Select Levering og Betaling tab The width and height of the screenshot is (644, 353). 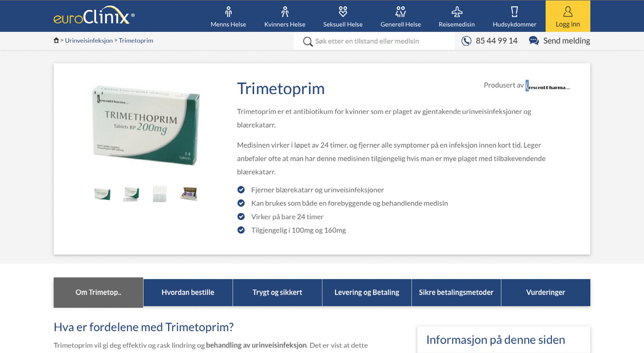[366, 292]
